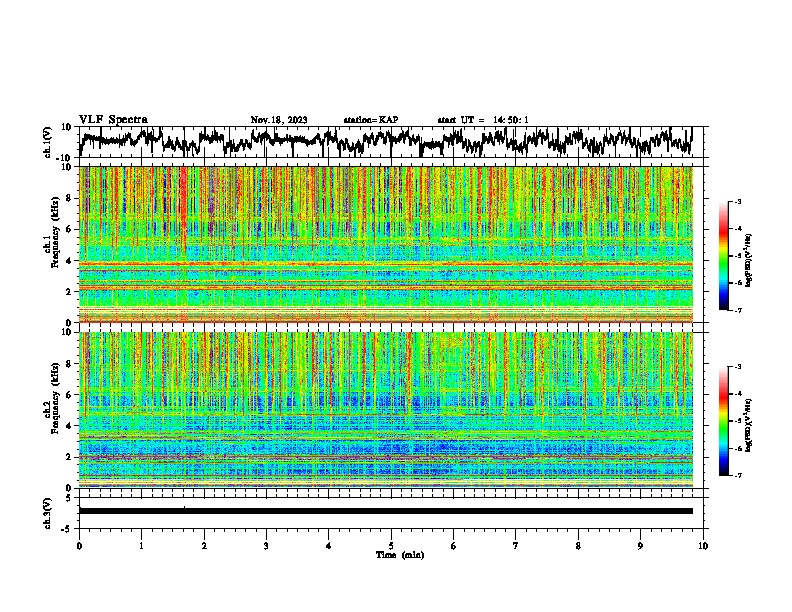Click the "-3" label on ch.1 color scale

[737, 201]
